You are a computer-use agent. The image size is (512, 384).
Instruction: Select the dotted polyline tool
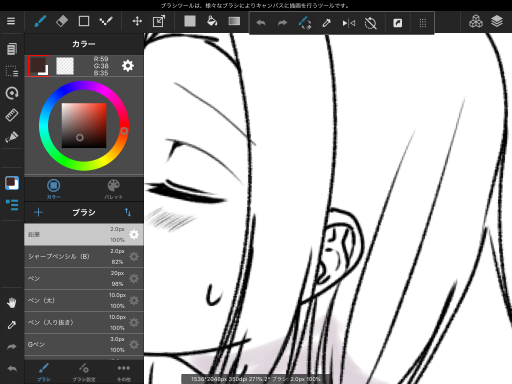tap(106, 21)
